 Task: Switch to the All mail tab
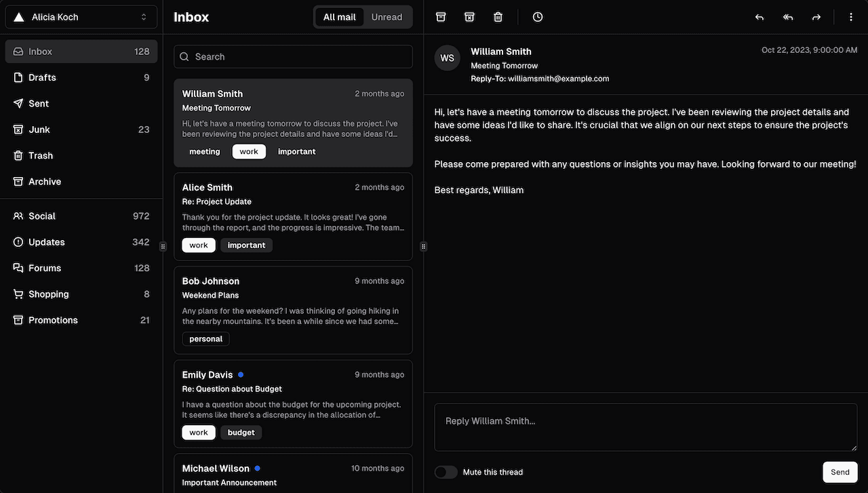[339, 16]
